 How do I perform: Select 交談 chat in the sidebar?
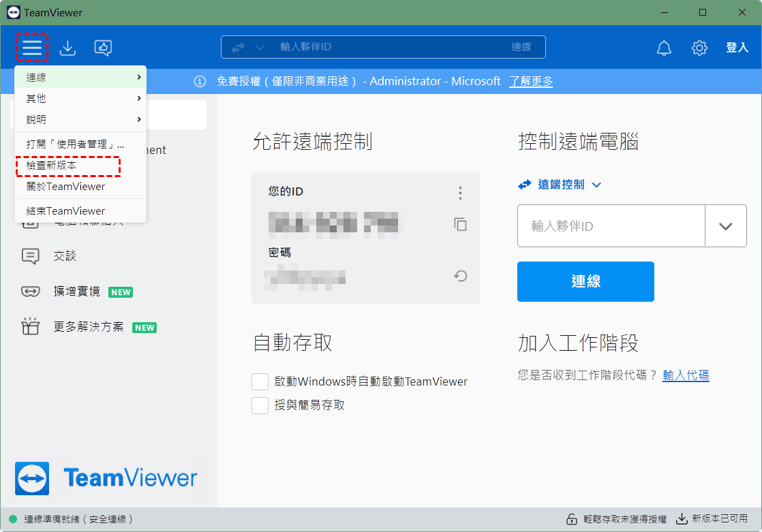tap(65, 256)
